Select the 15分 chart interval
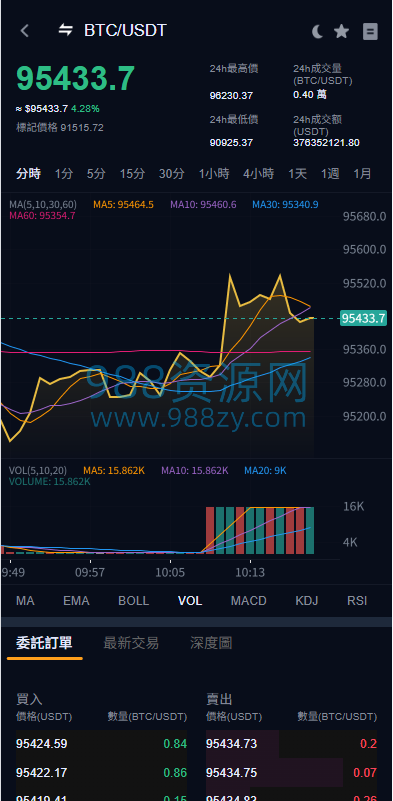 coord(132,174)
